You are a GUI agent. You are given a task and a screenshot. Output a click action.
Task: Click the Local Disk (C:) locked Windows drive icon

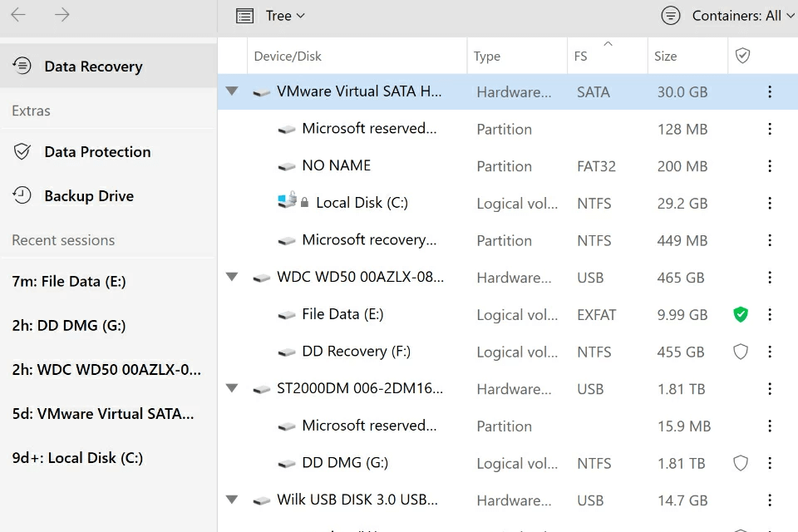288,202
